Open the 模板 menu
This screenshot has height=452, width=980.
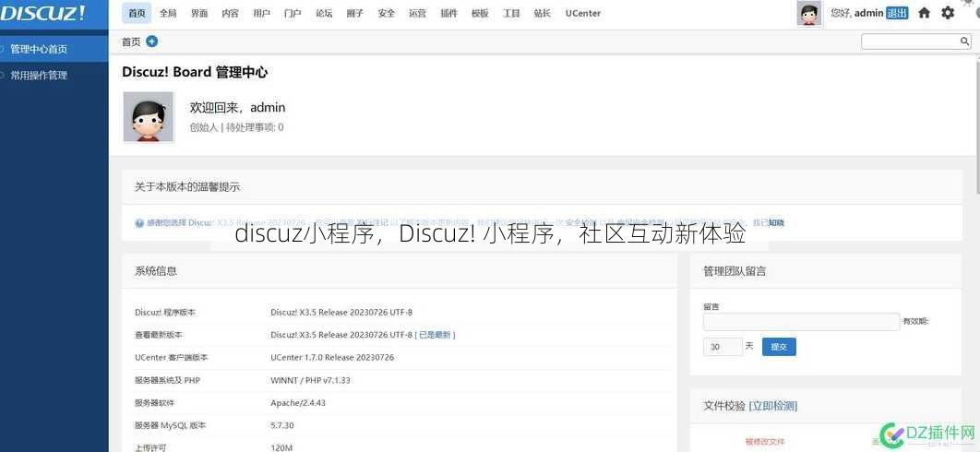click(480, 13)
